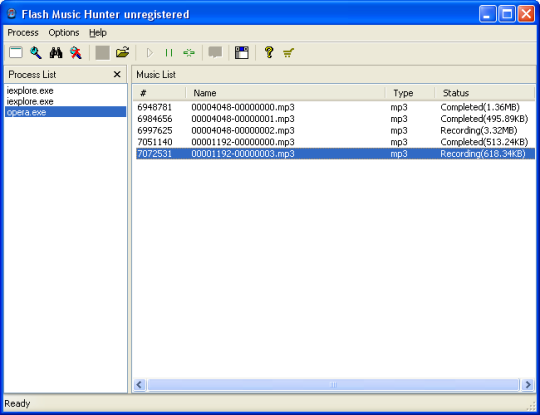Click row number 7051140
Screen dimensions: 540x415
coord(155,142)
